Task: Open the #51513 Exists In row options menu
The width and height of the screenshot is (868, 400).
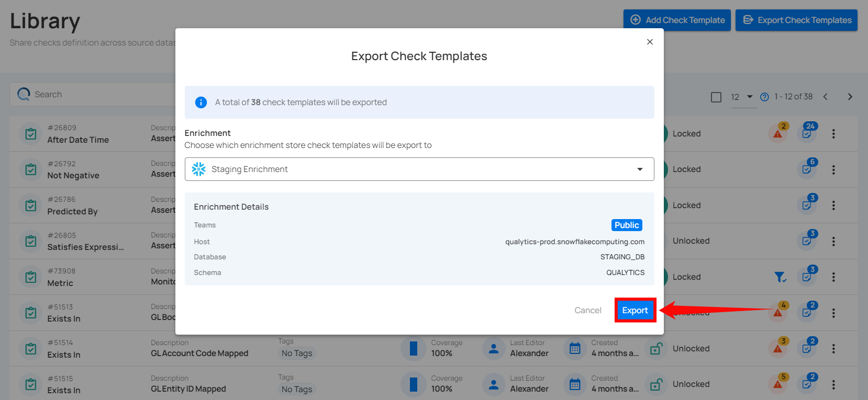Action: (x=833, y=313)
